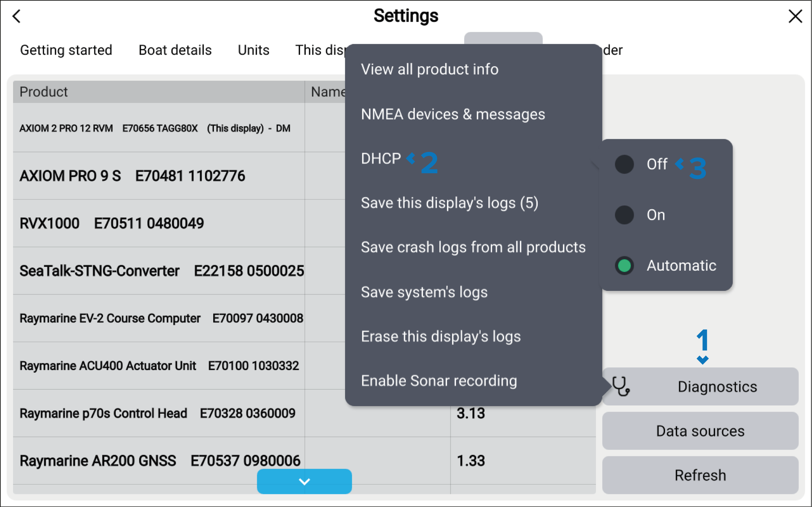Choose Save this display's logs (5)
The width and height of the screenshot is (812, 507).
point(449,203)
